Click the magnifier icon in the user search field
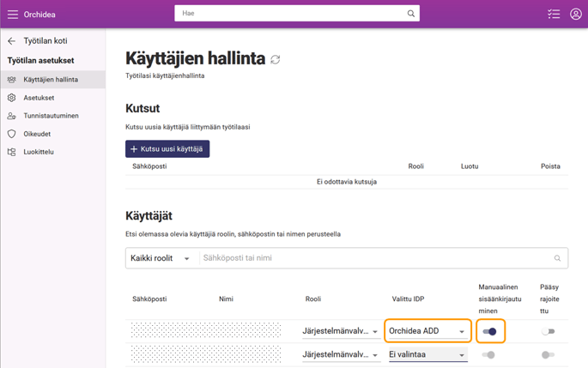 pyautogui.click(x=557, y=258)
